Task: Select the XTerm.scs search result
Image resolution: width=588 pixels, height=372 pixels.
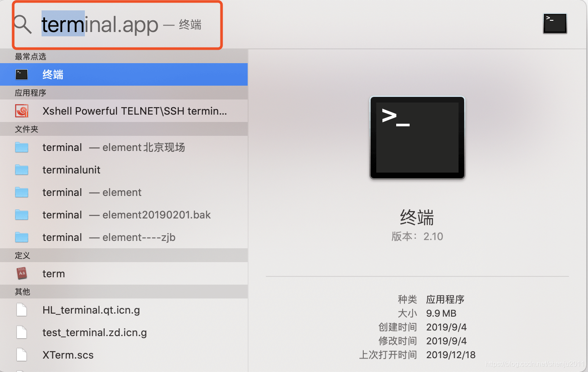Action: (x=68, y=355)
